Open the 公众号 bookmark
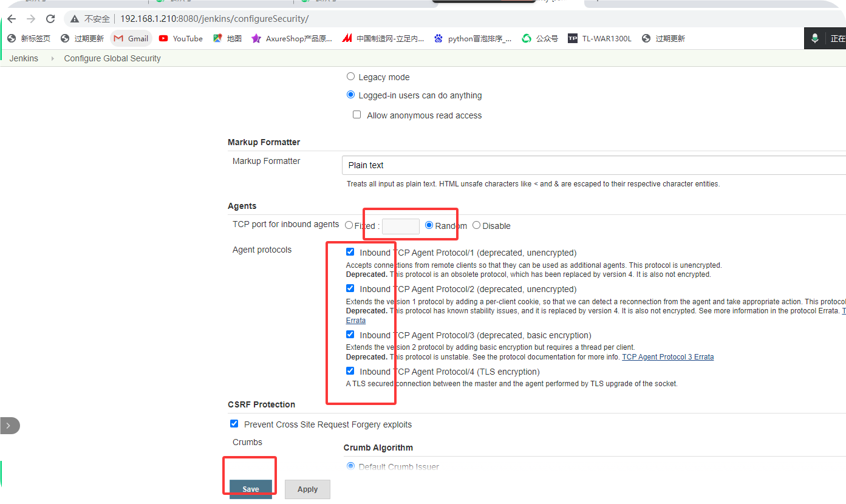846x504 pixels. click(x=540, y=38)
